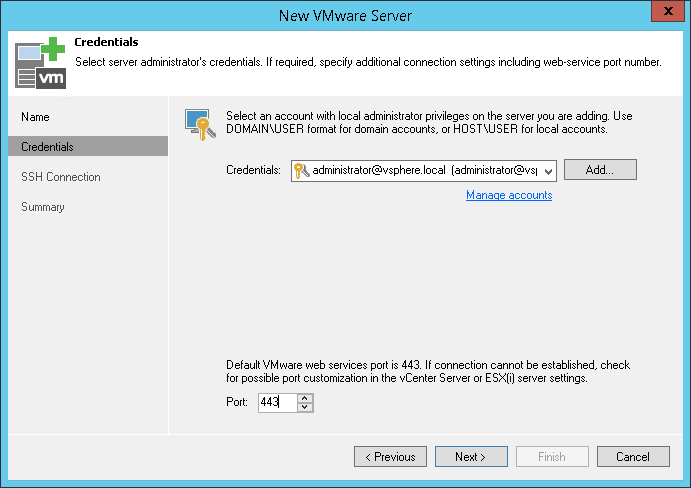Select the SSH Connection wizard step

click(61, 177)
